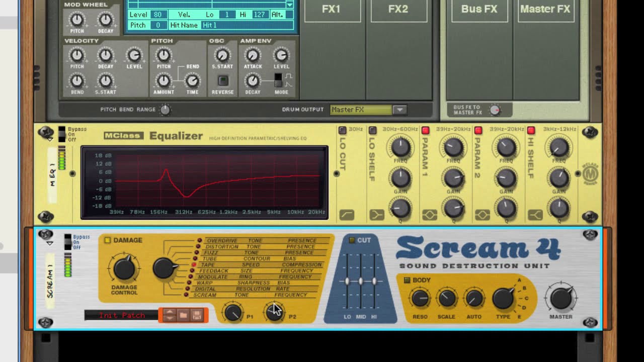The image size is (644, 362).
Task: Select the Warp damage type LED
Action: point(189,283)
